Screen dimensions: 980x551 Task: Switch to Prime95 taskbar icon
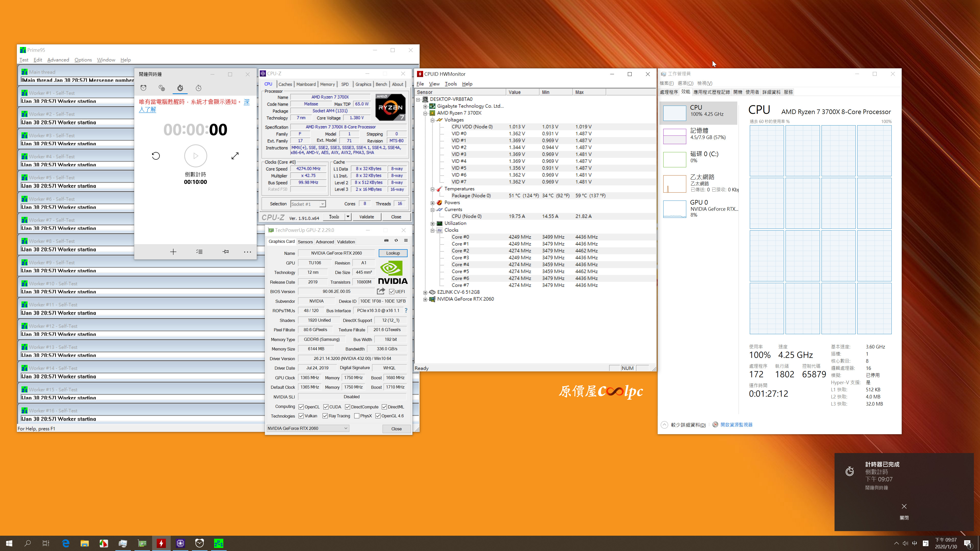(218, 543)
